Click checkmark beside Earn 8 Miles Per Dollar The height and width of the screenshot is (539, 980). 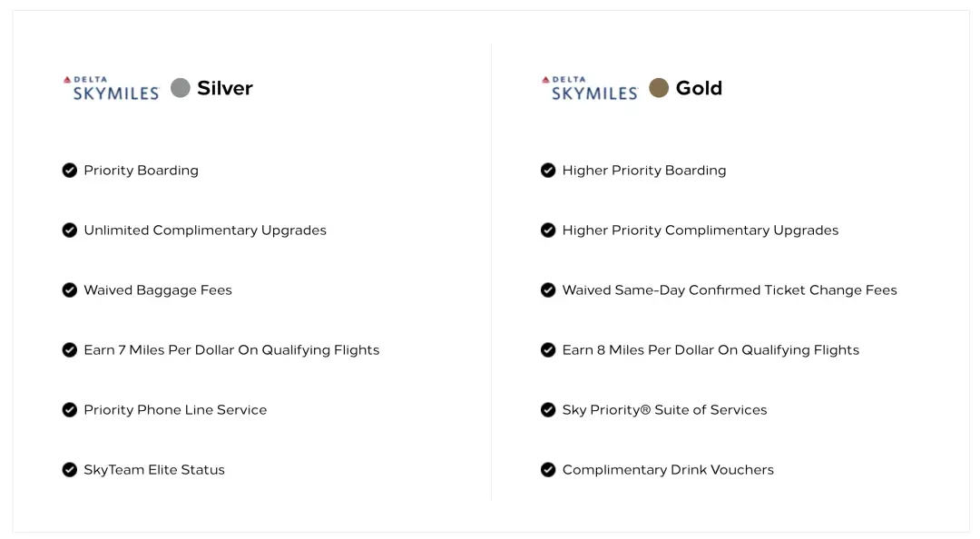click(x=548, y=350)
